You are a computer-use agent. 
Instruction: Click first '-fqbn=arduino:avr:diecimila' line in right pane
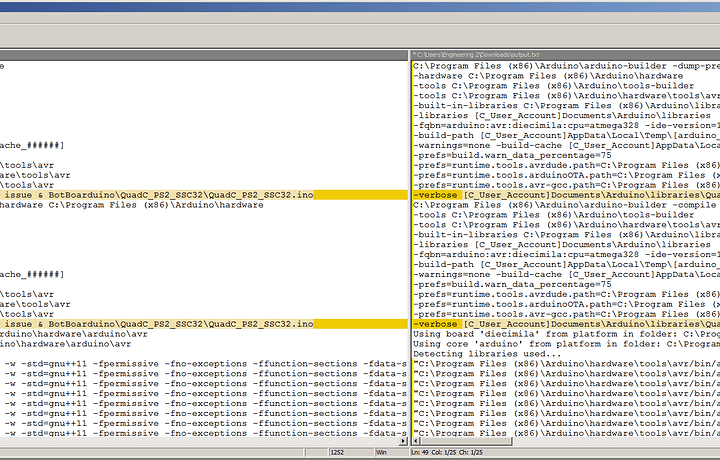pyautogui.click(x=566, y=125)
